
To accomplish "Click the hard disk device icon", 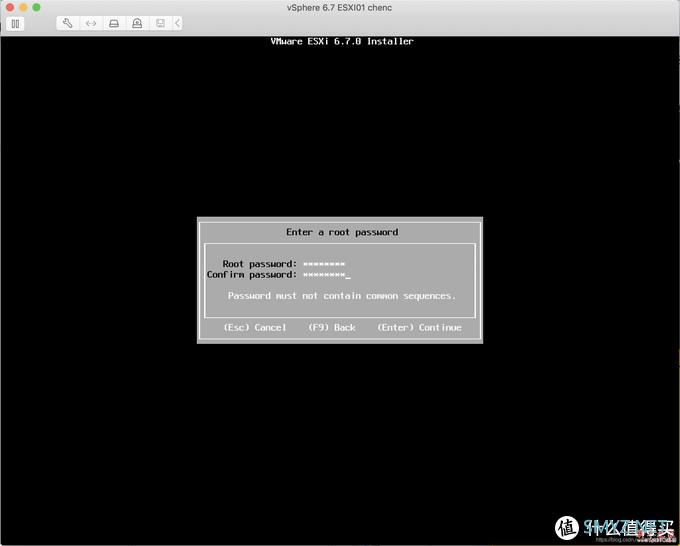I will pos(114,23).
